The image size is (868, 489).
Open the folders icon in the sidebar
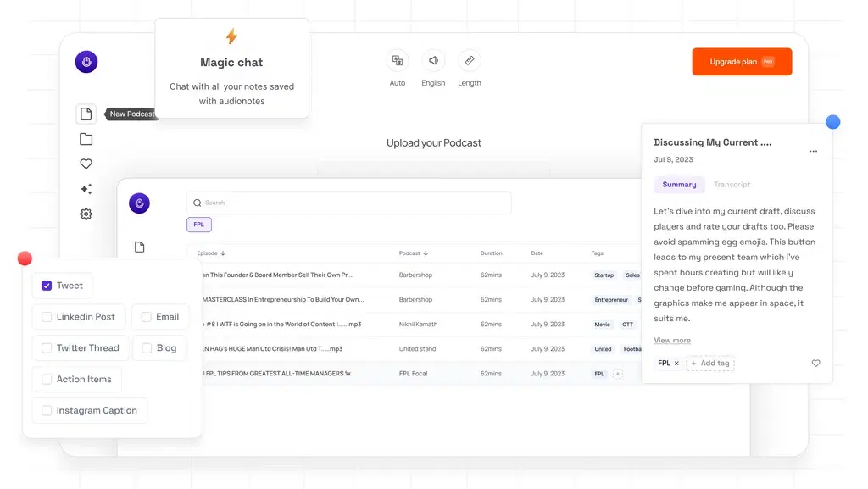click(86, 138)
